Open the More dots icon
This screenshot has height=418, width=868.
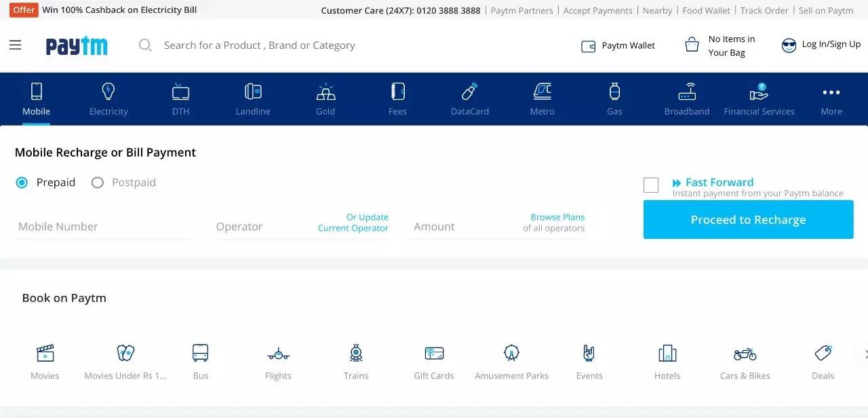[x=831, y=92]
